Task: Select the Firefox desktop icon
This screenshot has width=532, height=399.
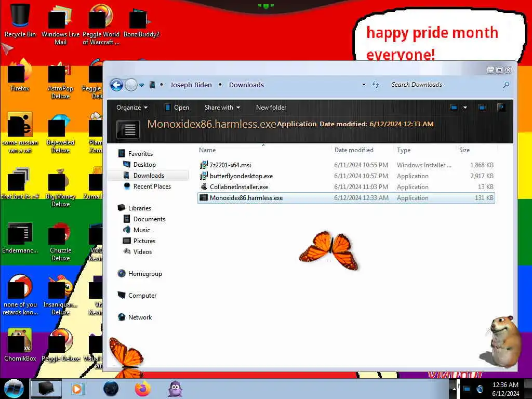Action: 20,75
